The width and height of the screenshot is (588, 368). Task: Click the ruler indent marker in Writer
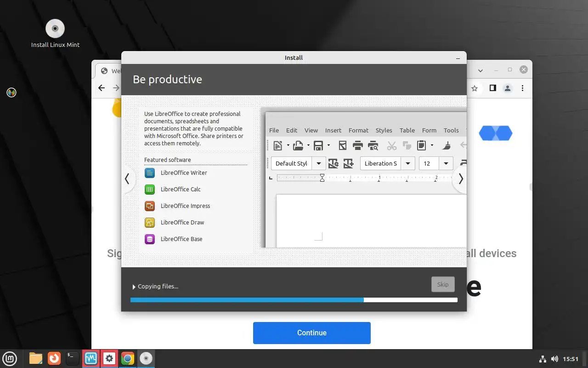[322, 178]
